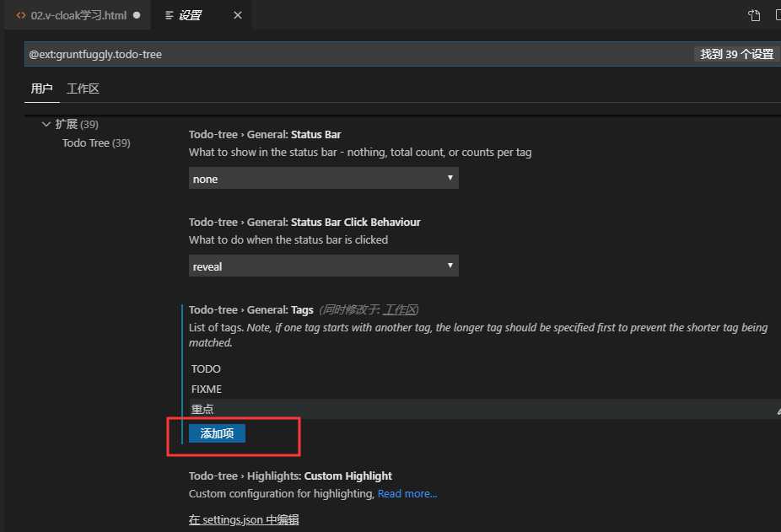The image size is (781, 532).
Task: Open the Read more... link
Action: [407, 494]
